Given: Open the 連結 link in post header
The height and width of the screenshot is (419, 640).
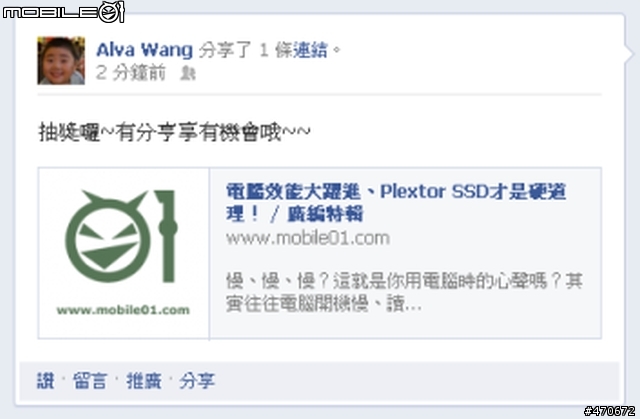Looking at the screenshot, I should point(310,50).
